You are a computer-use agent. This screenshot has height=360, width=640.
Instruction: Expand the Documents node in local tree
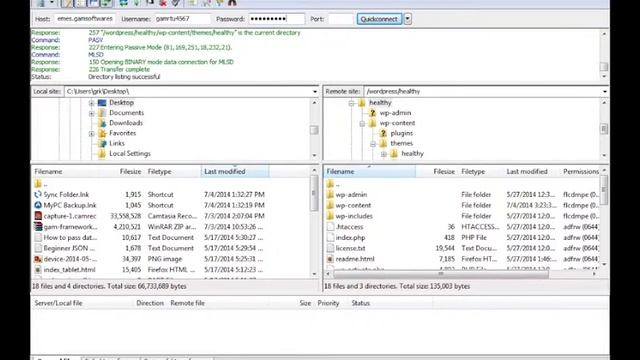click(x=91, y=113)
